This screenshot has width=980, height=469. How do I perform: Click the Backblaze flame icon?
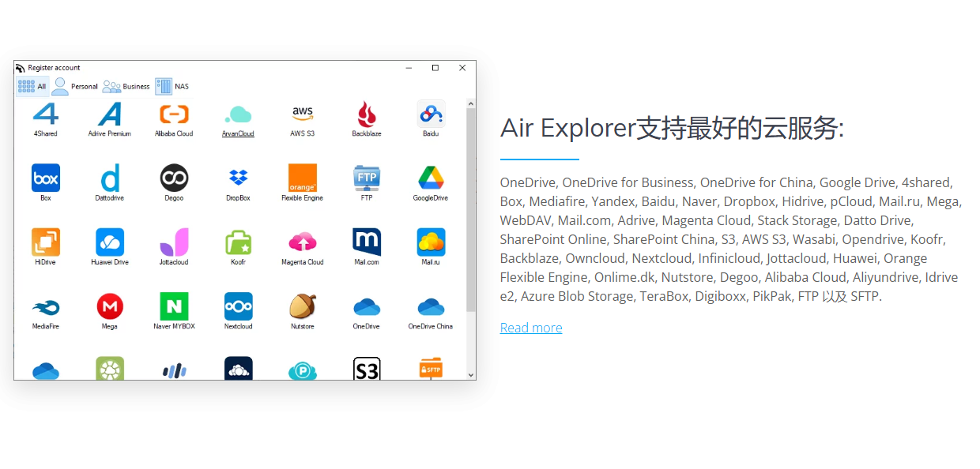pyautogui.click(x=367, y=114)
